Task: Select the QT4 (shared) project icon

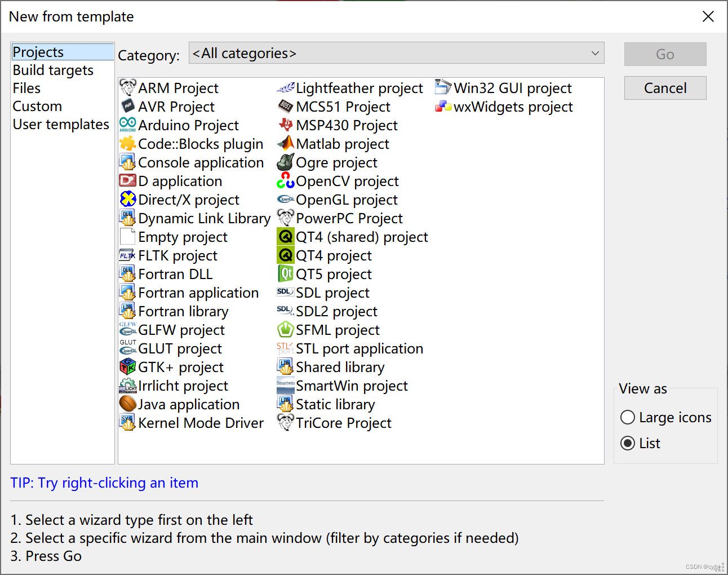Action: pyautogui.click(x=286, y=236)
